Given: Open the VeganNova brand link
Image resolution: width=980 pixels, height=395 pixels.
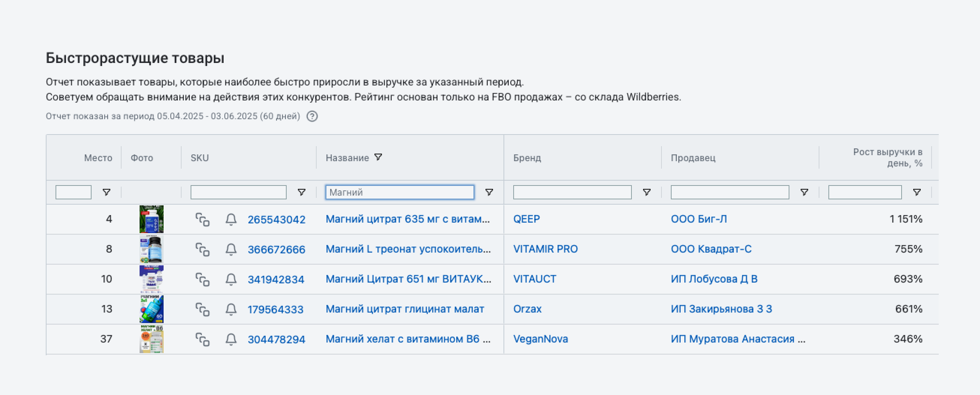Looking at the screenshot, I should [x=541, y=339].
